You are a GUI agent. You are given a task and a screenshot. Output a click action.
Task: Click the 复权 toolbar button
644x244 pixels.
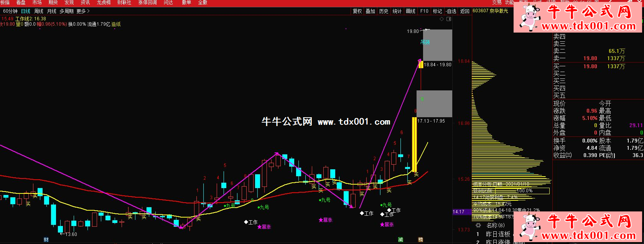[357, 11]
